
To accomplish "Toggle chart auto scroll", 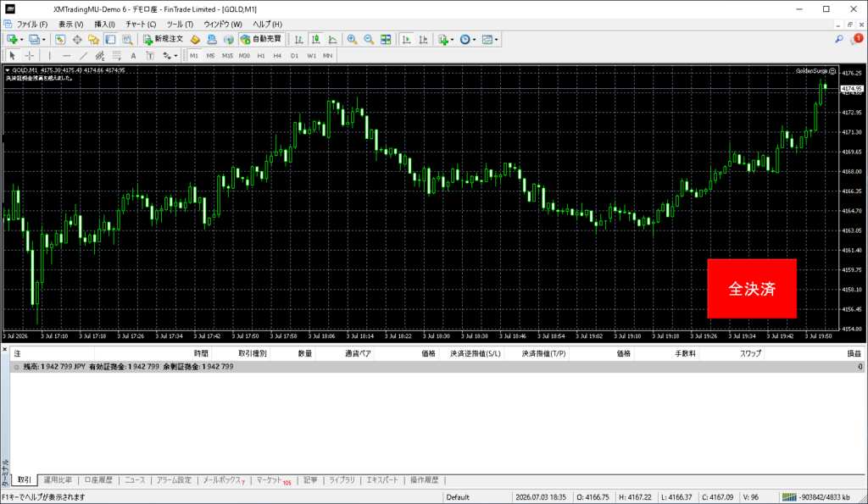I will [406, 39].
